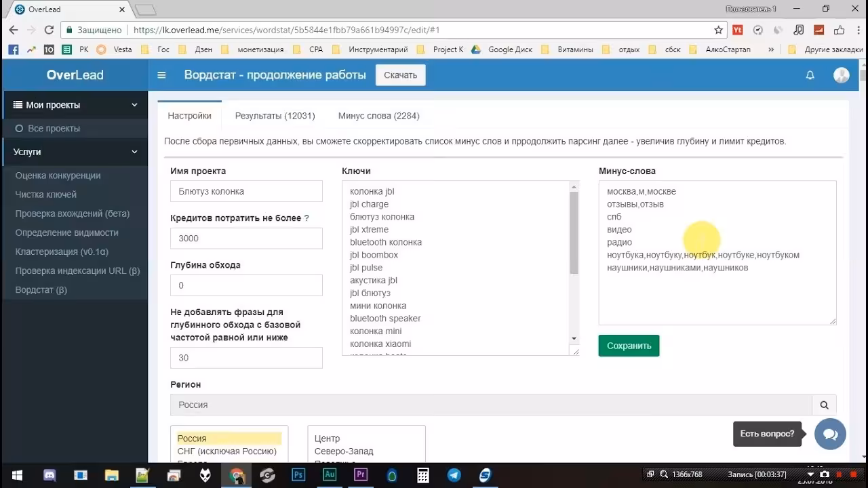This screenshot has height=488, width=868.
Task: Click the Скачать button
Action: [400, 75]
